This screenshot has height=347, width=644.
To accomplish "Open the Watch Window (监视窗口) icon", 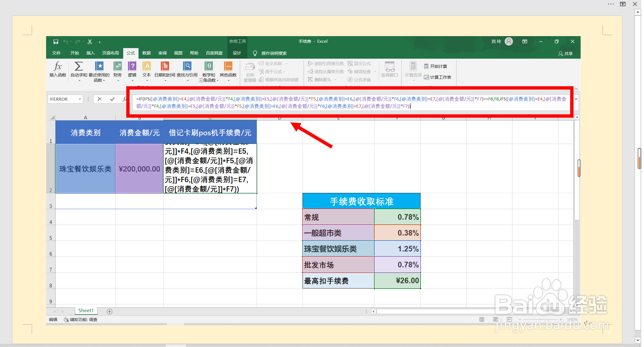I will click(390, 67).
